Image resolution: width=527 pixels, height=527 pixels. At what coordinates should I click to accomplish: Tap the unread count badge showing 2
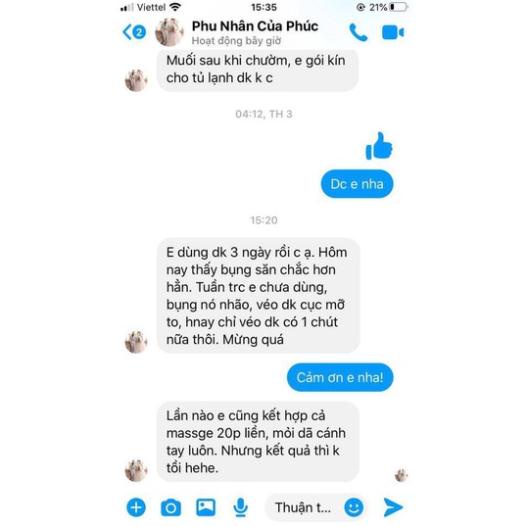[x=139, y=32]
